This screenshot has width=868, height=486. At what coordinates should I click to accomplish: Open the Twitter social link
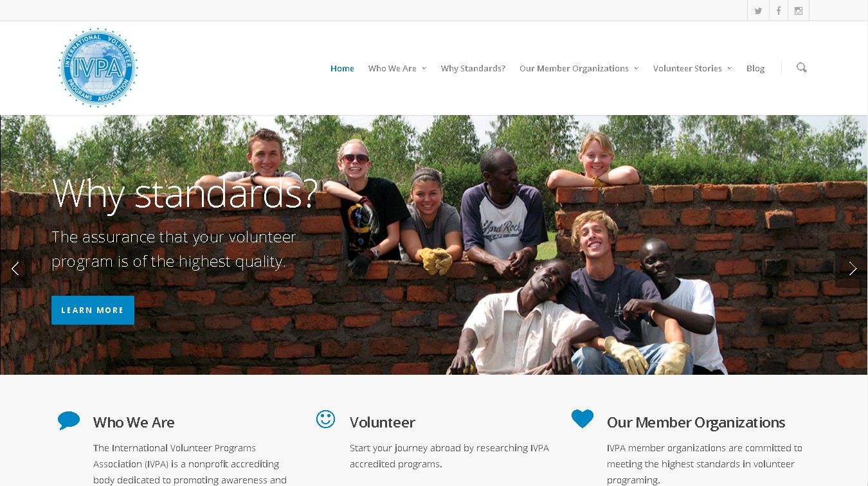[758, 11]
